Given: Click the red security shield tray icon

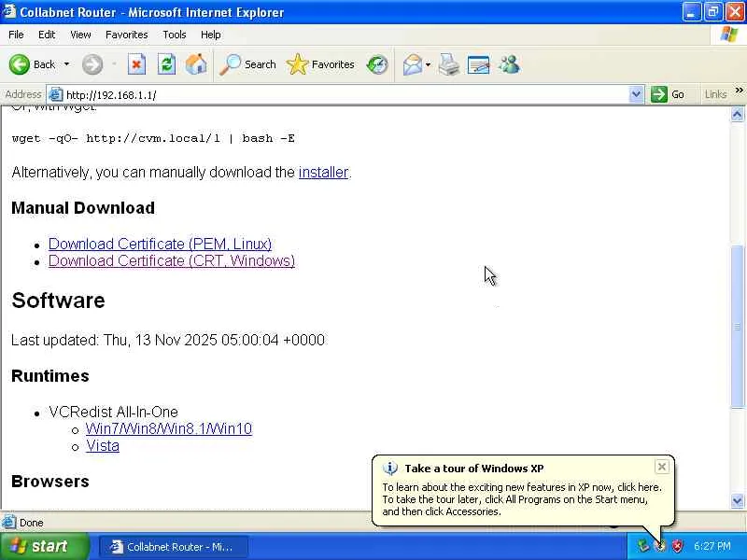Looking at the screenshot, I should click(x=677, y=546).
